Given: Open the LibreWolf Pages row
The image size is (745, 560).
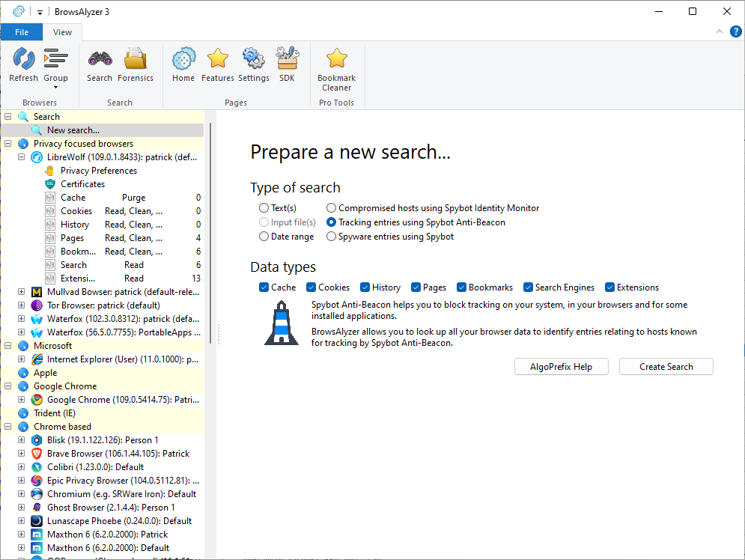Looking at the screenshot, I should click(124, 238).
